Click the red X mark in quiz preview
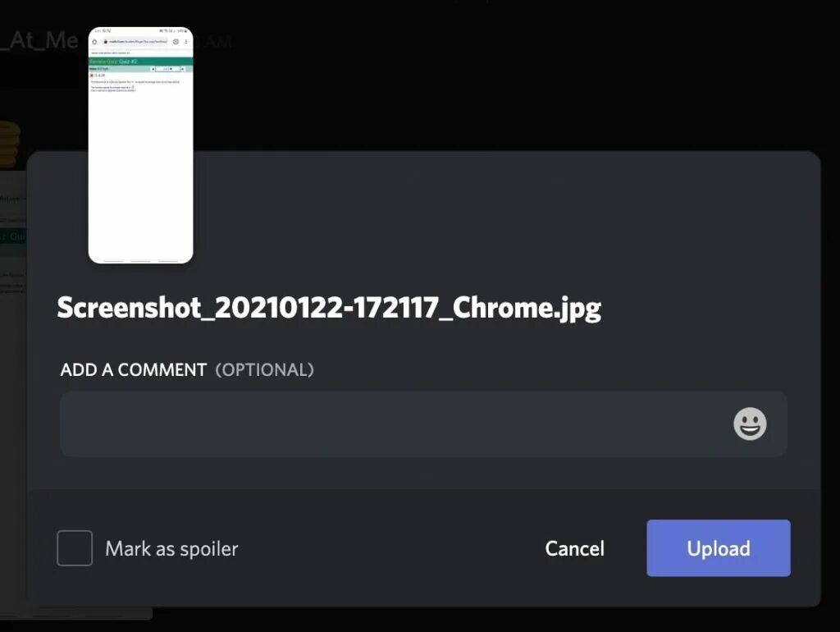This screenshot has width=840, height=632. click(92, 76)
